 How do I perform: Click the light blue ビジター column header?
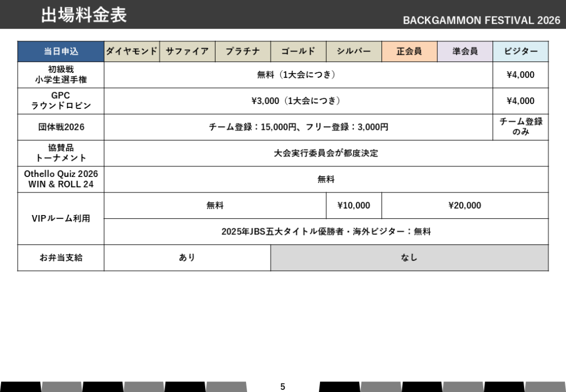pos(520,51)
